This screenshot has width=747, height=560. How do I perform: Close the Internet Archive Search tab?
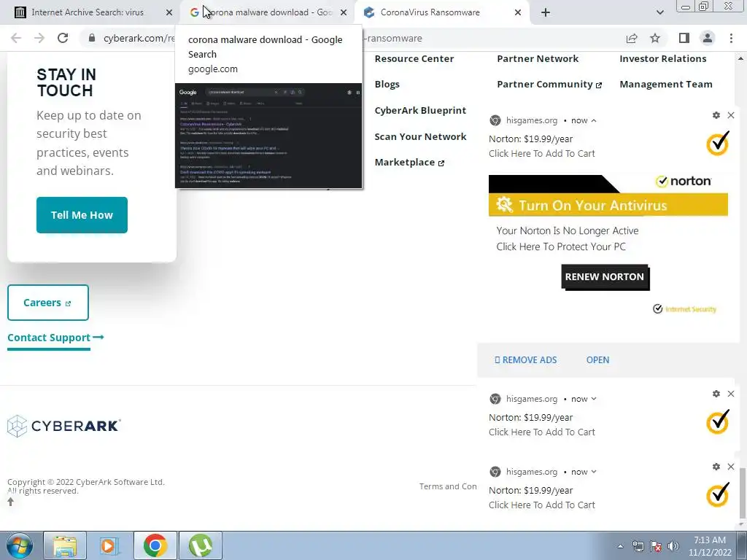169,12
